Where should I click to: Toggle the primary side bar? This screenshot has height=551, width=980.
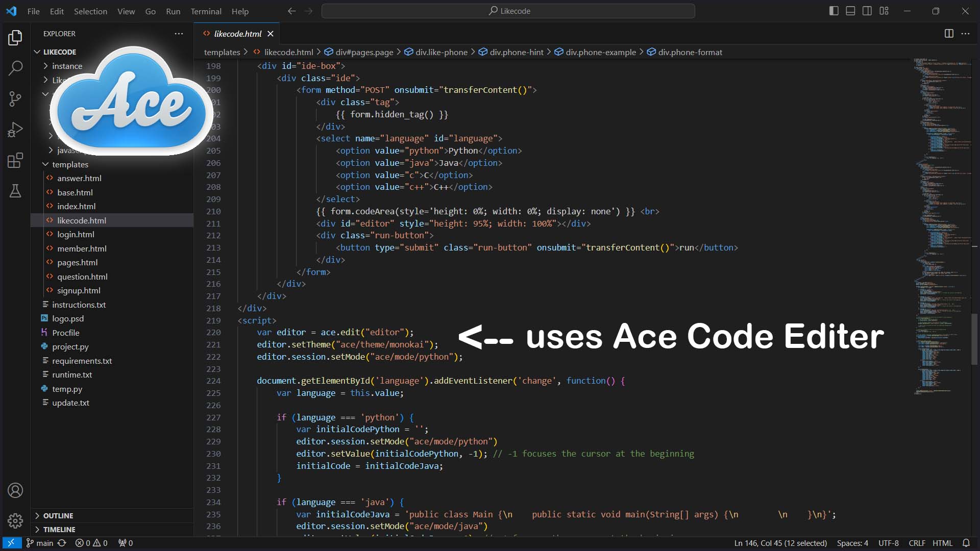(834, 11)
